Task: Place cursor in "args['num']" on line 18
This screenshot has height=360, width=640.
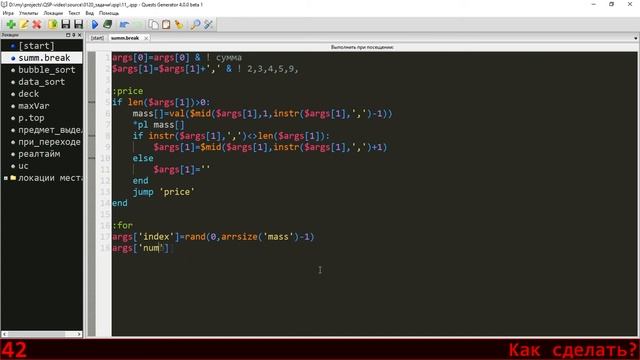Action: tap(140, 248)
